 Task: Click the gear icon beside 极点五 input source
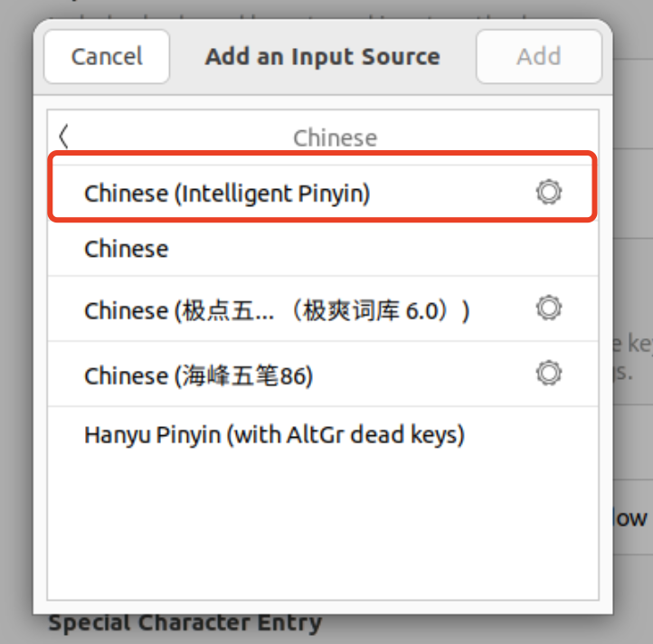[548, 308]
